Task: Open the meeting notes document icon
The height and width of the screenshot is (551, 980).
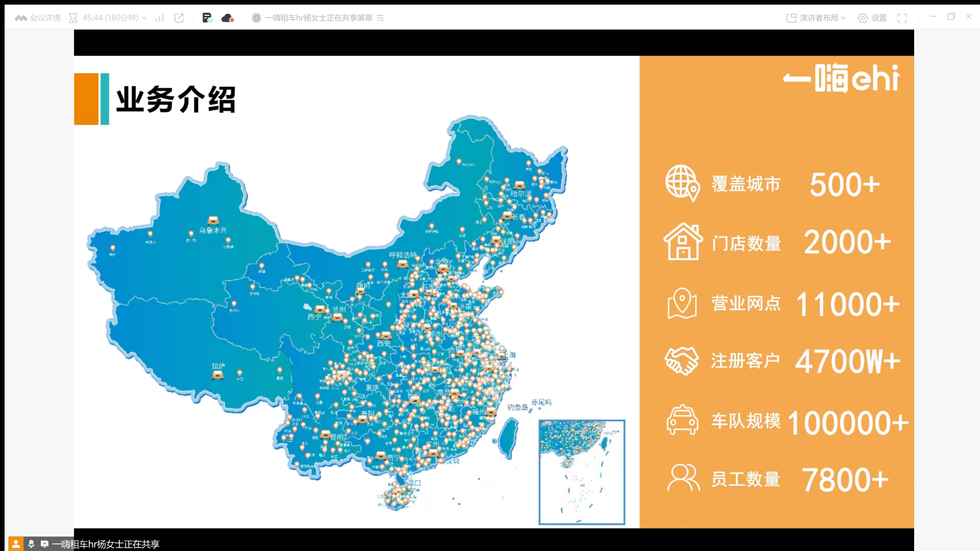Action: pyautogui.click(x=207, y=18)
